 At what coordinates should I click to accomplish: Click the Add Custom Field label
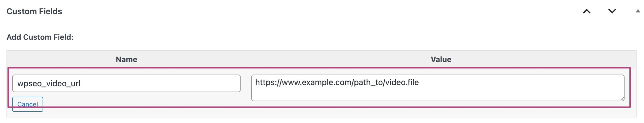pyautogui.click(x=40, y=37)
